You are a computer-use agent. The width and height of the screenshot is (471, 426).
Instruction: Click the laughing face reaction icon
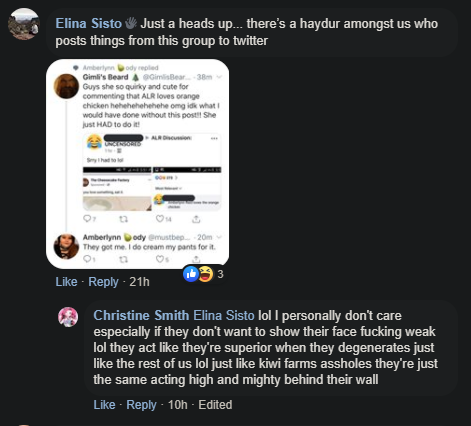click(x=206, y=274)
